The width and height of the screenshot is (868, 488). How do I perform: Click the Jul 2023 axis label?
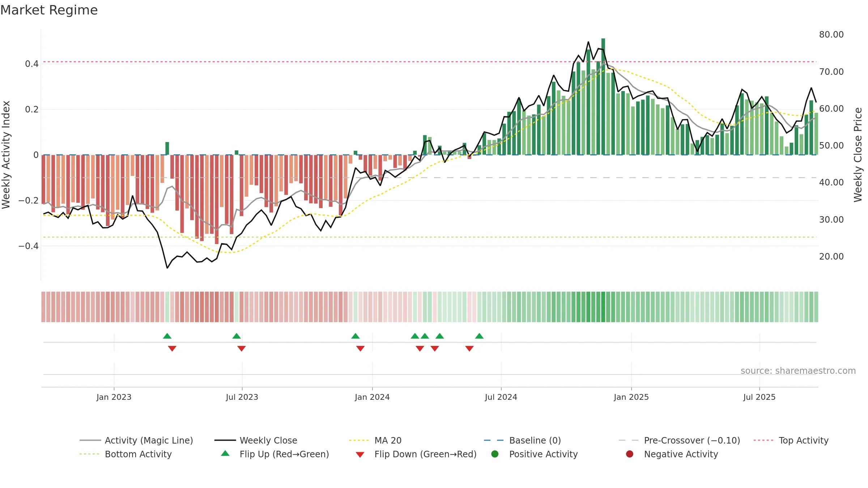[242, 397]
